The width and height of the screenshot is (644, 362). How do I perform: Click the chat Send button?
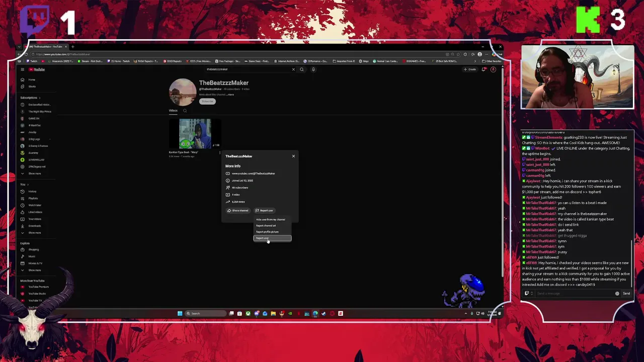[626, 294]
